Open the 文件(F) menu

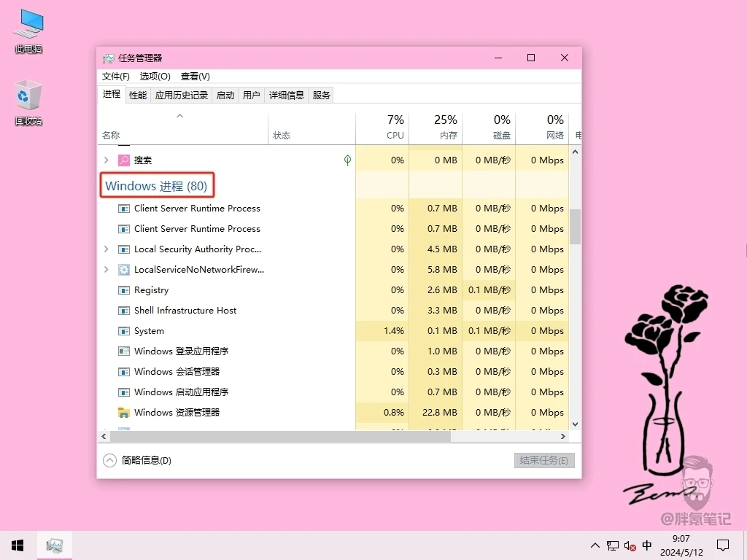116,76
